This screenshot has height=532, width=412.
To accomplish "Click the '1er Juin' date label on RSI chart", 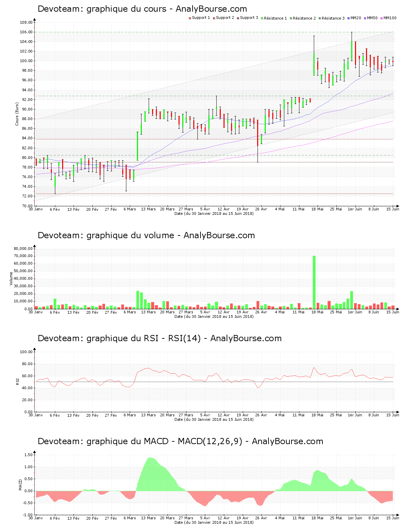I will click(355, 415).
